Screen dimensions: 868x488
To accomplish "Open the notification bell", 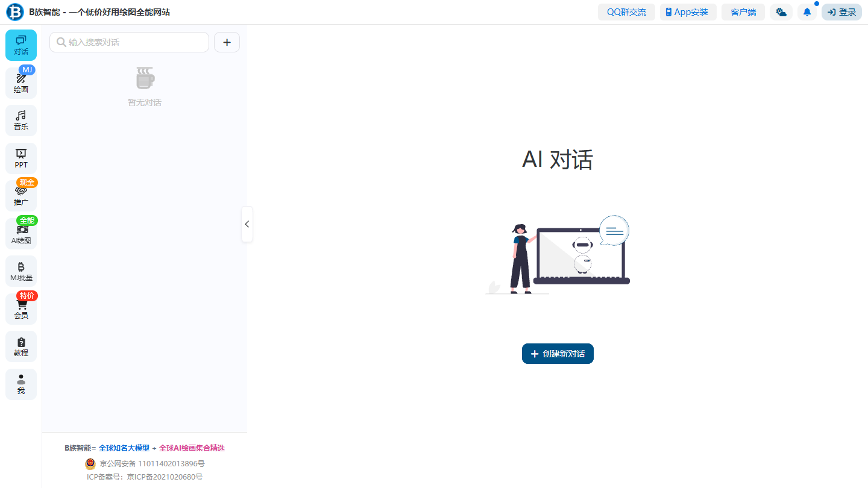I will coord(807,12).
